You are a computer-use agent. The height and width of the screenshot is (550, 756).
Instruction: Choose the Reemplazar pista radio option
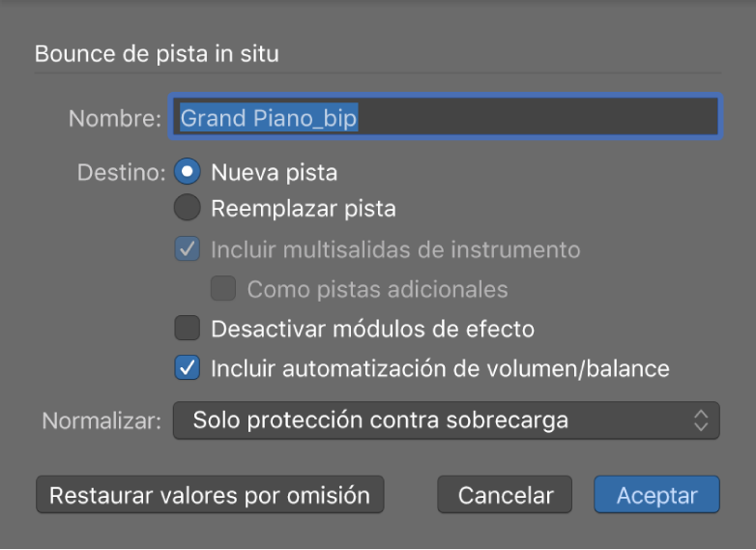click(188, 208)
